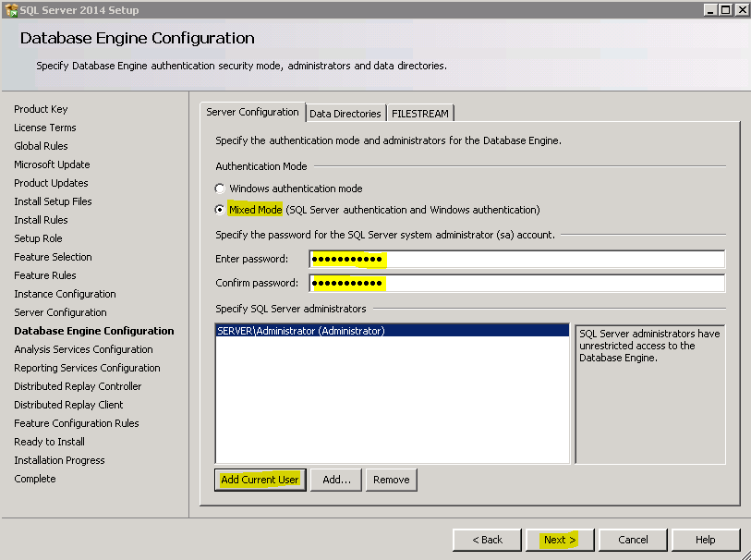Switch to the Data Directories tab
The image size is (751, 560).
pyautogui.click(x=345, y=114)
